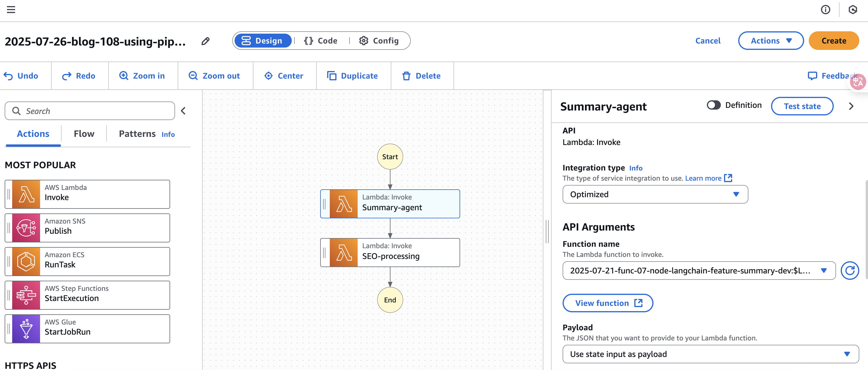Open the hamburger navigation menu

tap(11, 10)
